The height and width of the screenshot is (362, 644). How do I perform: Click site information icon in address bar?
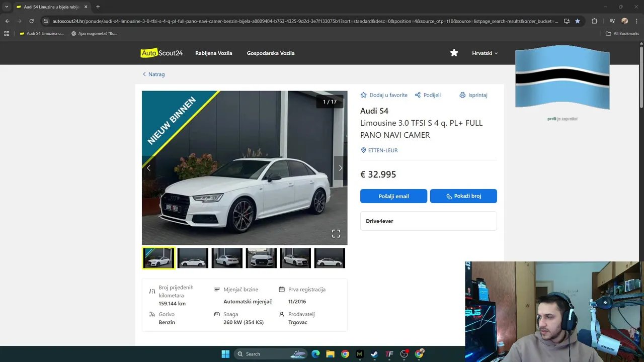(46, 21)
